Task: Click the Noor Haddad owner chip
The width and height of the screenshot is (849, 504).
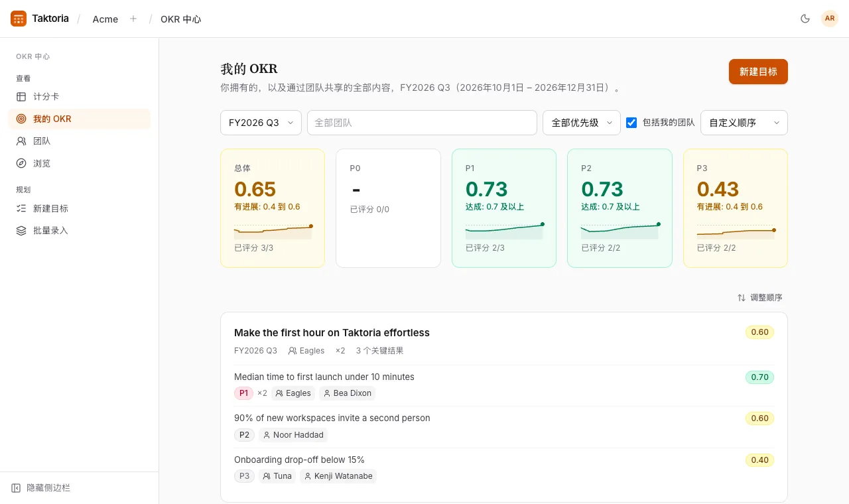Action: (x=293, y=435)
